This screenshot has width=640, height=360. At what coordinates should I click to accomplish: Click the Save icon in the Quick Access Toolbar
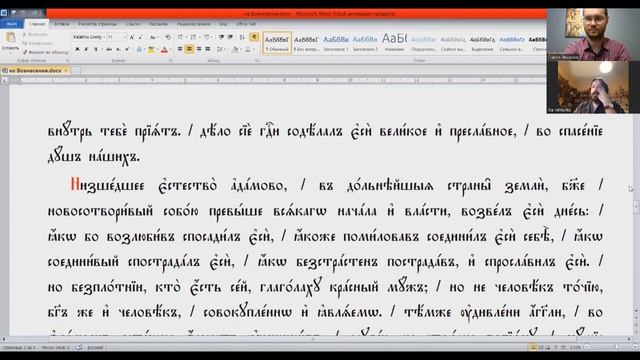tap(13, 13)
